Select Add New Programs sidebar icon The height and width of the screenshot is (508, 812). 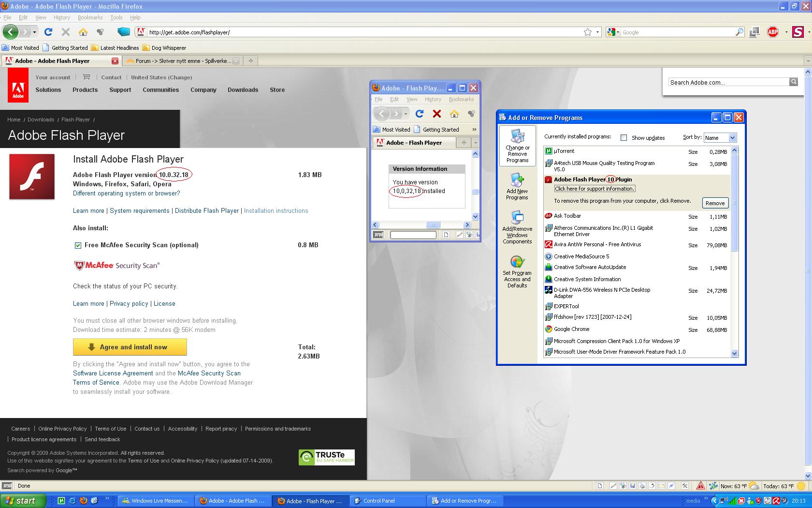[517, 186]
